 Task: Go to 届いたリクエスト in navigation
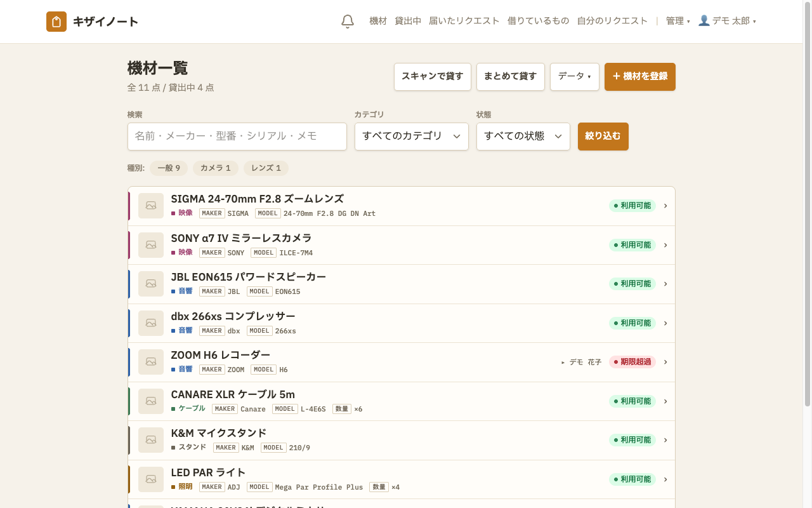464,21
